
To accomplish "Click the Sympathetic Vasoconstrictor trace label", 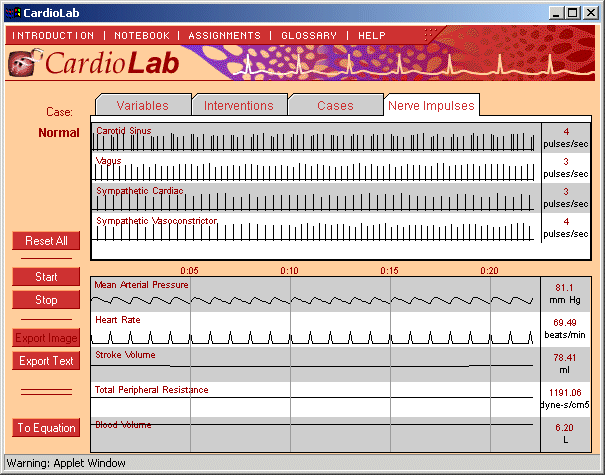I will [x=156, y=221].
